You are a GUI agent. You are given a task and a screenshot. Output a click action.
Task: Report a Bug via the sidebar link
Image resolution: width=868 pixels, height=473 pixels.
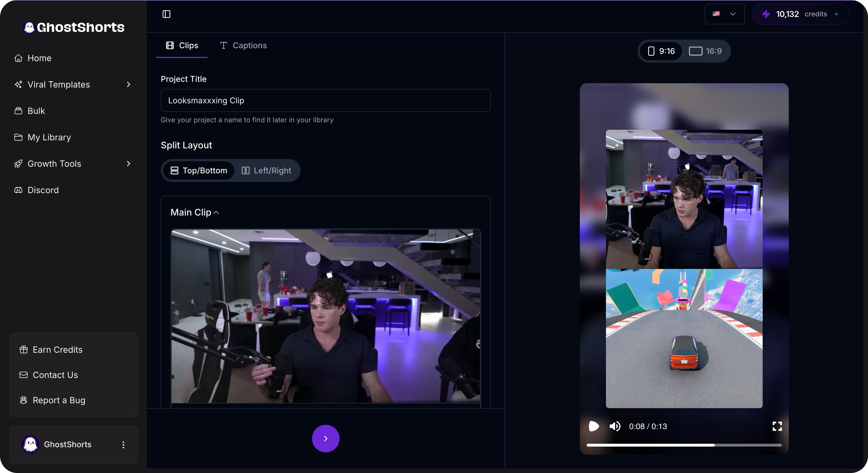pos(59,400)
